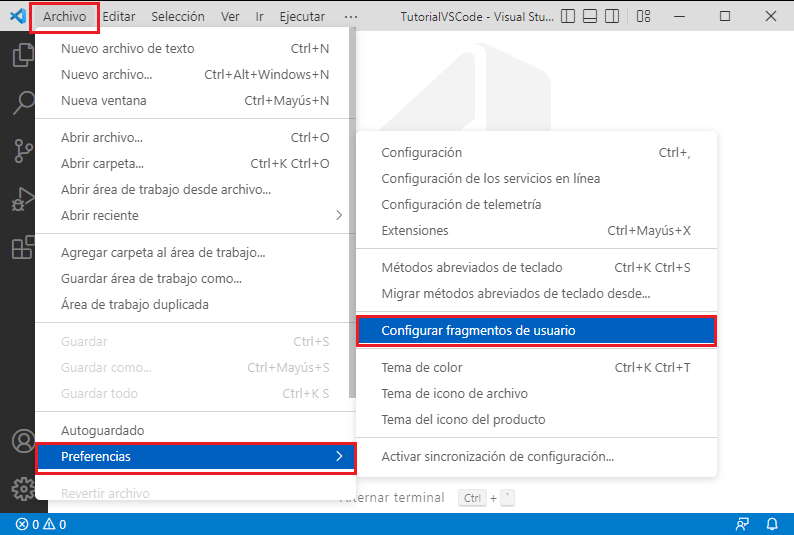Image resolution: width=794 pixels, height=535 pixels.
Task: Choose Agregar carpeta al área de trabajo...
Action: 195,253
